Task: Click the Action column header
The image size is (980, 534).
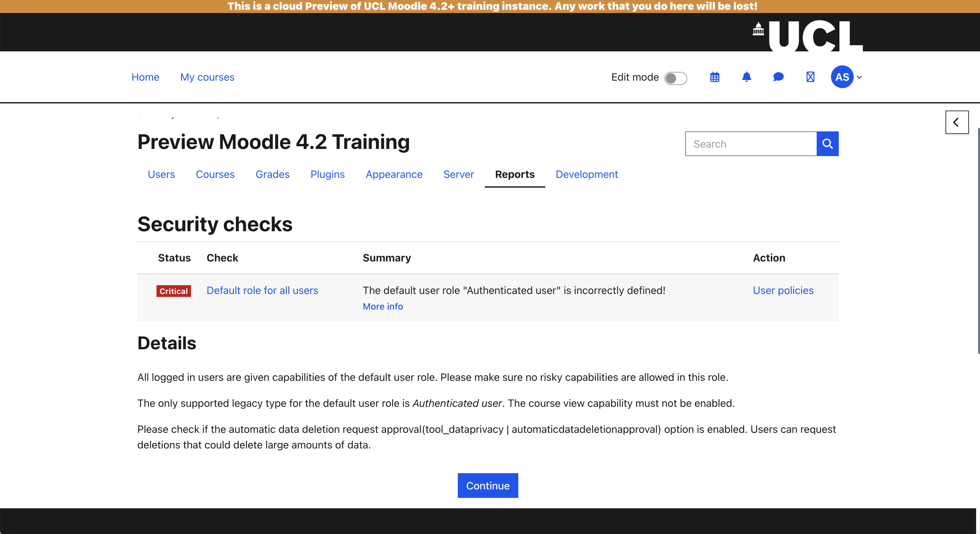Action: 769,258
